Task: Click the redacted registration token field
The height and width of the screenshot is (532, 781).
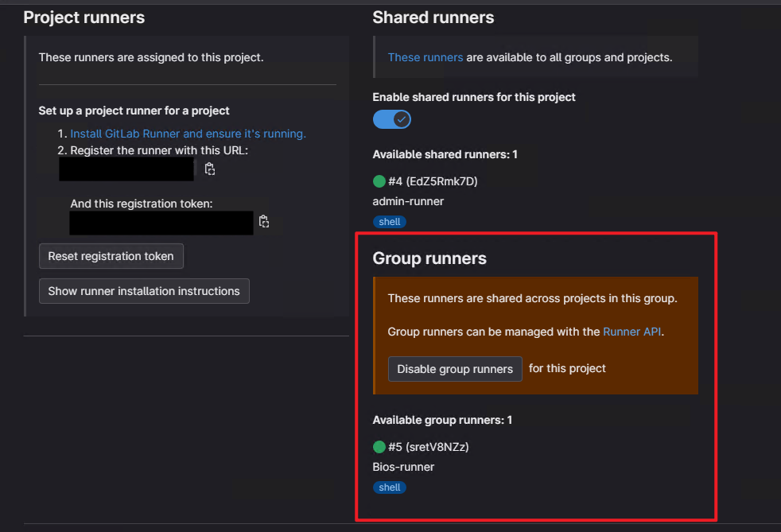Action: tap(161, 223)
